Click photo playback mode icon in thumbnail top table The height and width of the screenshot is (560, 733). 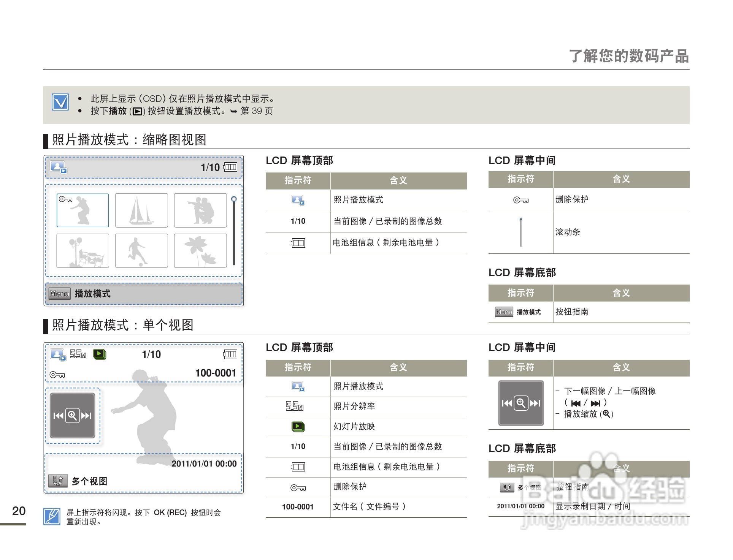pos(298,200)
